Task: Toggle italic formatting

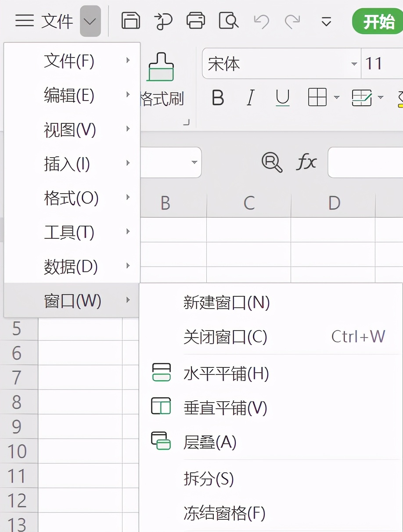Action: point(250,98)
